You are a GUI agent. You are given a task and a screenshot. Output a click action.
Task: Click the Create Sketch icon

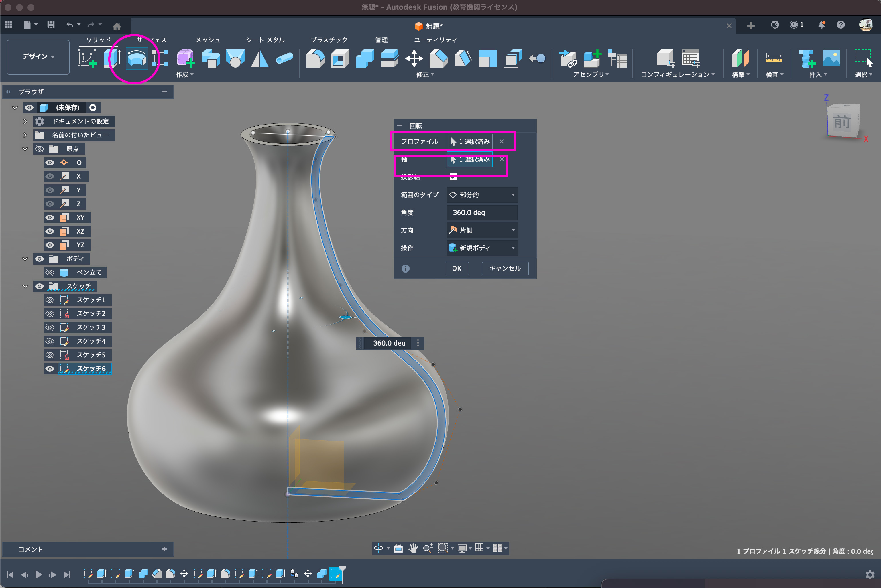tap(87, 58)
